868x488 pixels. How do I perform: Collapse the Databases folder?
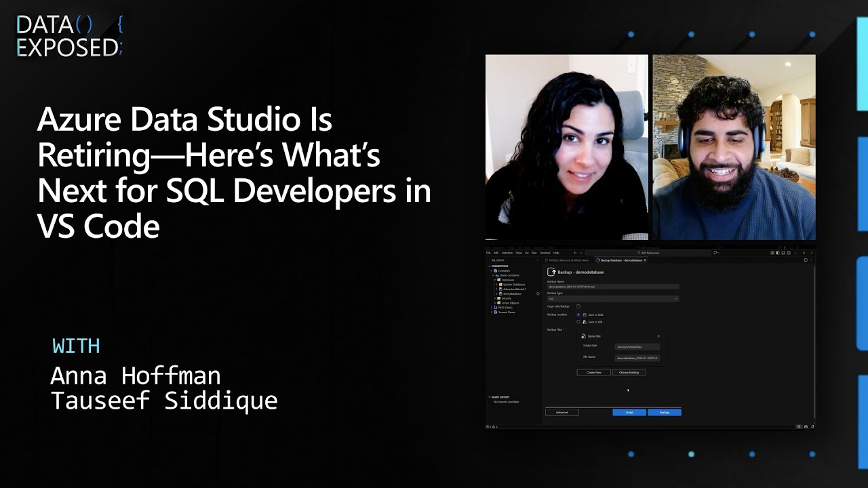(494, 280)
